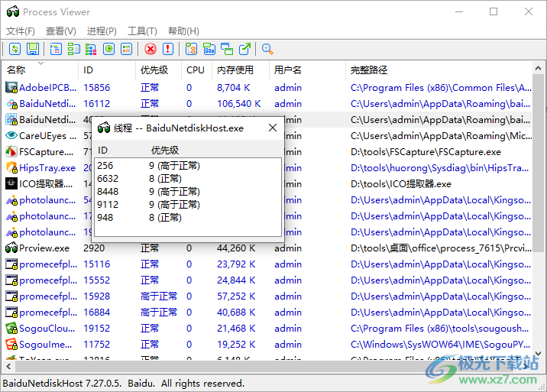Select the 106,540 K memory cell
The height and width of the screenshot is (392, 547).
click(x=239, y=104)
